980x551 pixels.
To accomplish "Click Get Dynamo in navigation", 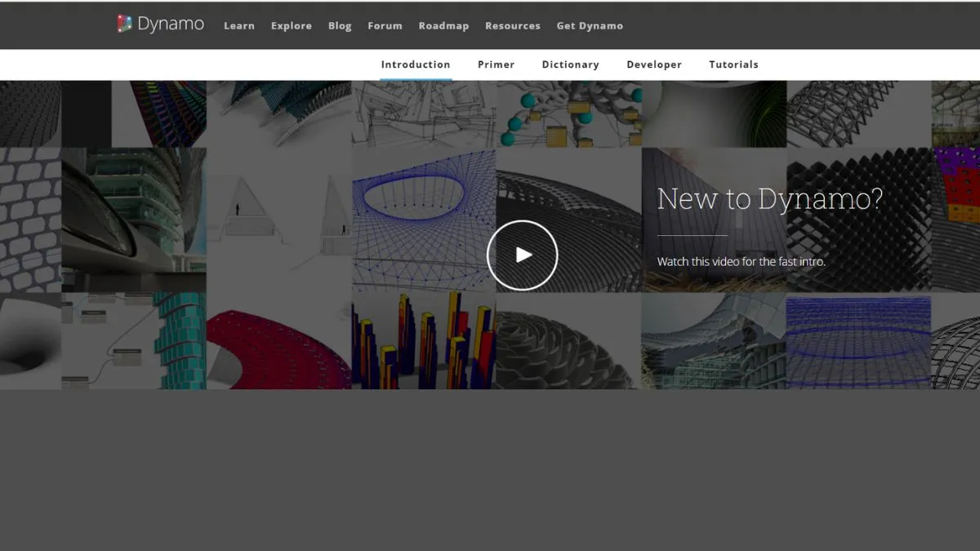I will 590,26.
